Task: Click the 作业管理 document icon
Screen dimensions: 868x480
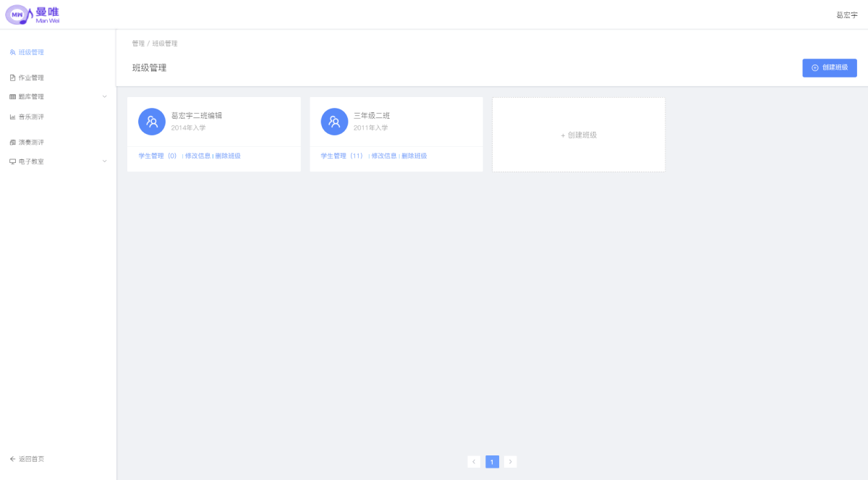Action: 12,77
